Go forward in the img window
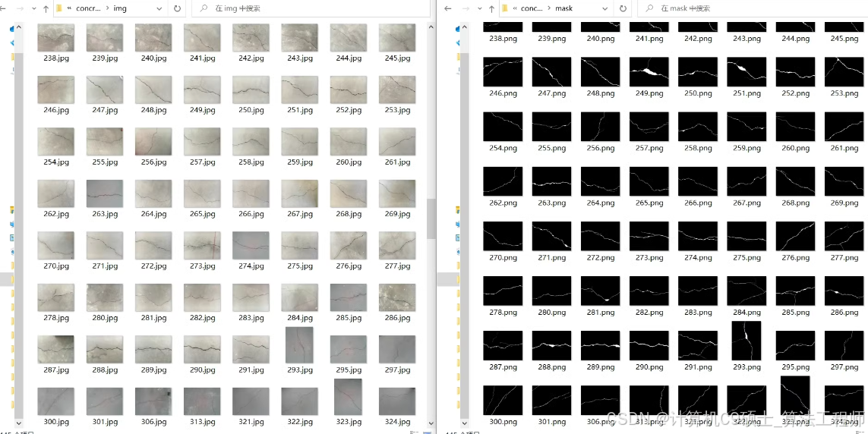 [21, 9]
